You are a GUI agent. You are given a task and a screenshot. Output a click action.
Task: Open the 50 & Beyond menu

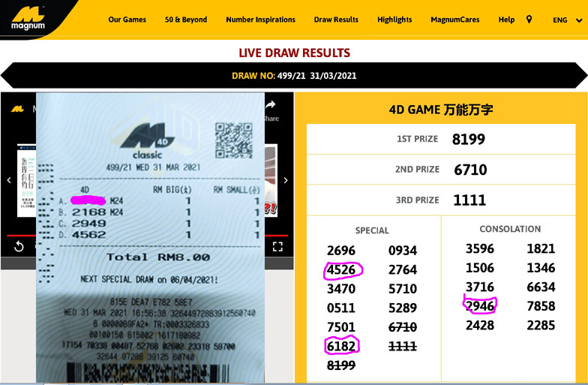click(x=186, y=20)
